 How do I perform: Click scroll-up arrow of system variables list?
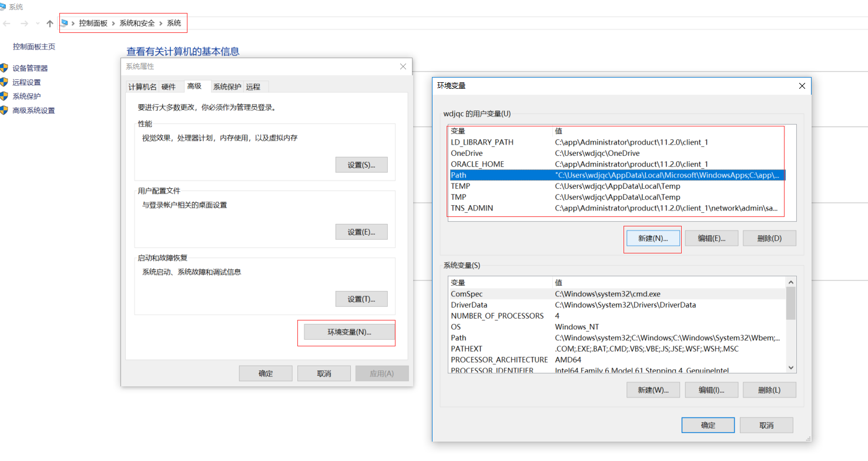click(x=791, y=282)
